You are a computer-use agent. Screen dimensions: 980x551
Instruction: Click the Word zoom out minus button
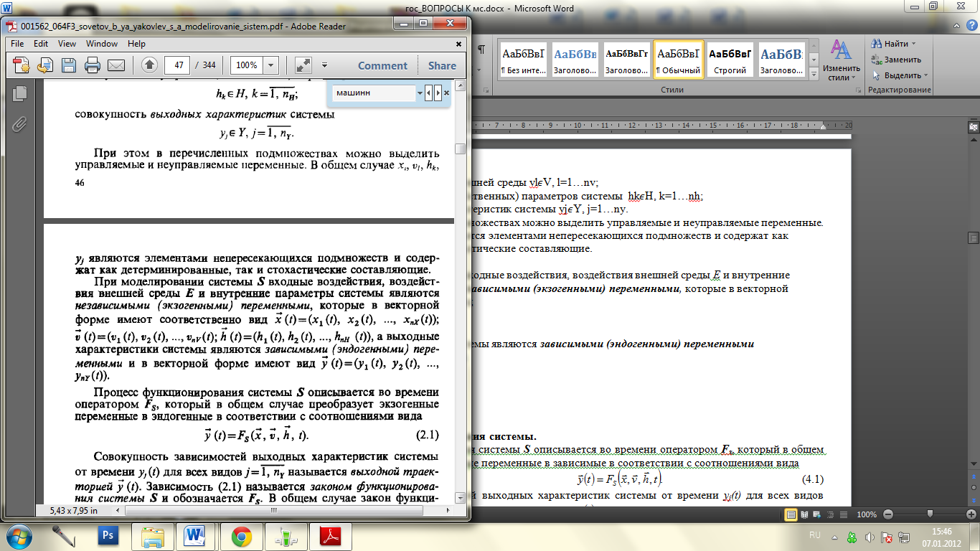pyautogui.click(x=887, y=514)
